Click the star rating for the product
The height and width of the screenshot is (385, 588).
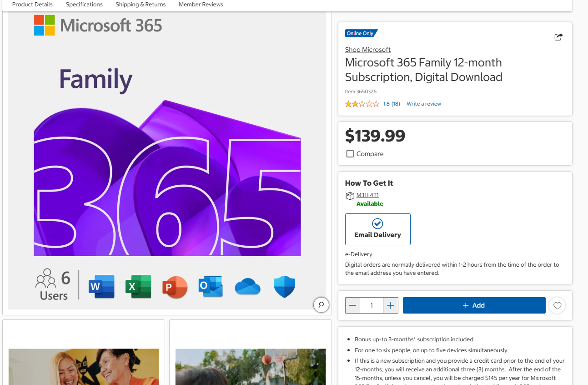pyautogui.click(x=362, y=104)
